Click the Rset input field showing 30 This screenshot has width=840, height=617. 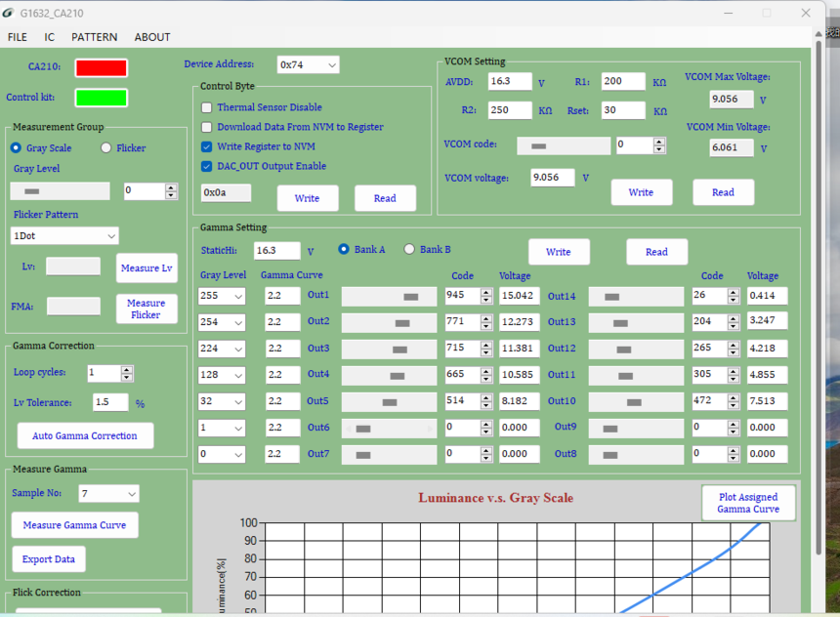(623, 110)
